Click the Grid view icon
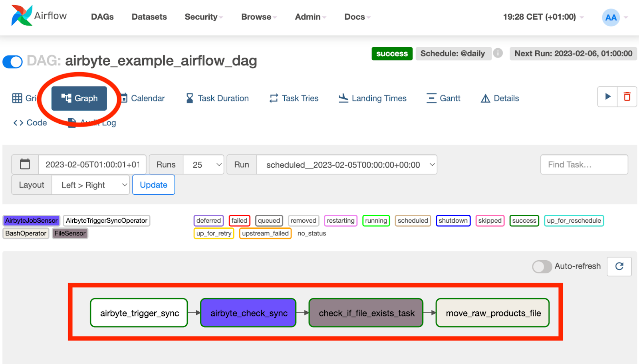639x364 pixels. pyautogui.click(x=18, y=98)
